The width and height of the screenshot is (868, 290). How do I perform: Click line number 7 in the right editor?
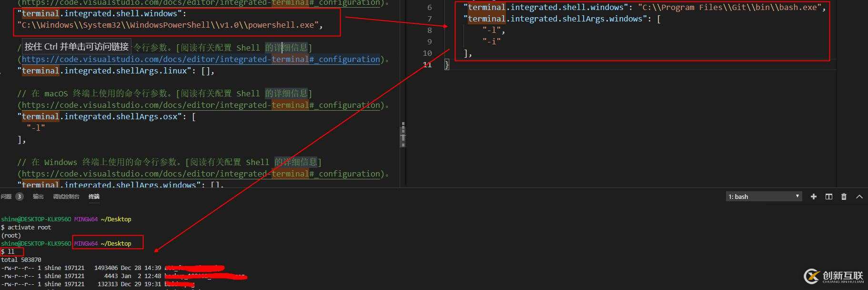pos(429,19)
